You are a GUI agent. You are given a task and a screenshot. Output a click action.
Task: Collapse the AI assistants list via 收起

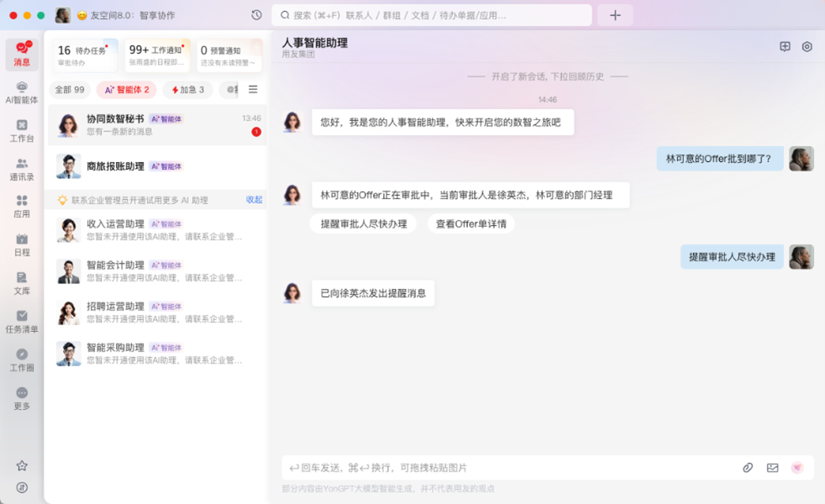254,200
